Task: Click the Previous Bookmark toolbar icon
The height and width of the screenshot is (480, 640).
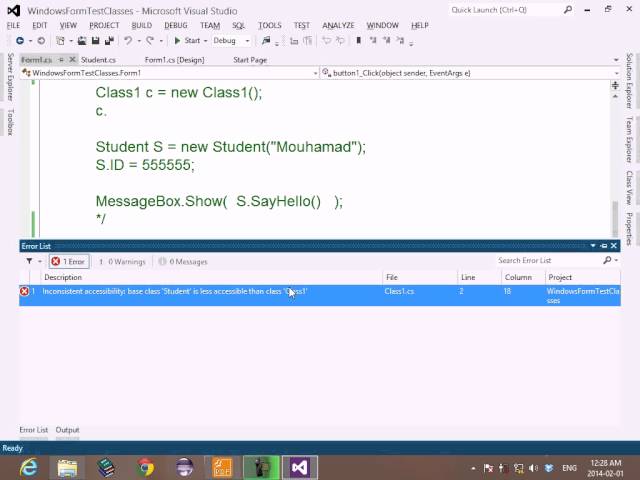Action: click(x=373, y=40)
